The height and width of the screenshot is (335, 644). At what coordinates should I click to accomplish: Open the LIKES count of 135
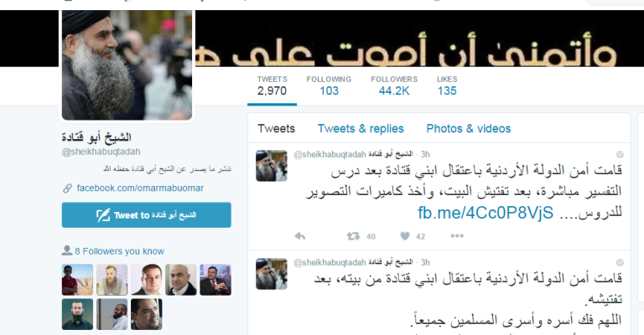(447, 85)
